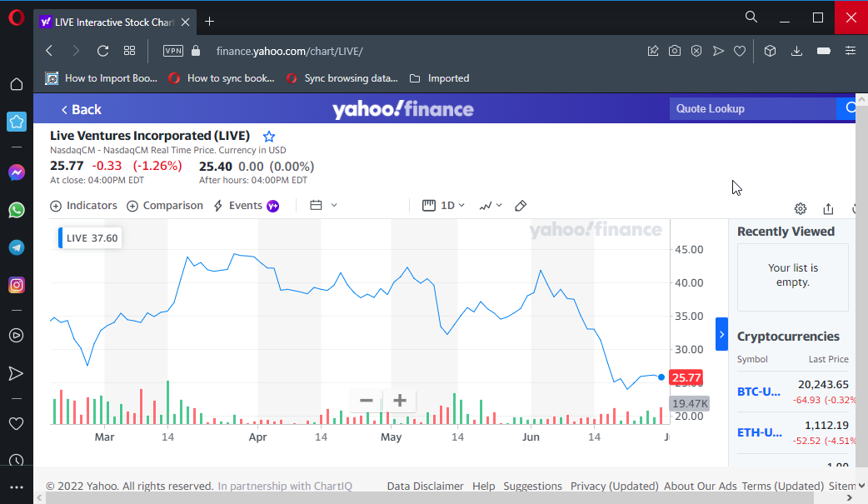Open chart settings gear icon

coord(801,209)
